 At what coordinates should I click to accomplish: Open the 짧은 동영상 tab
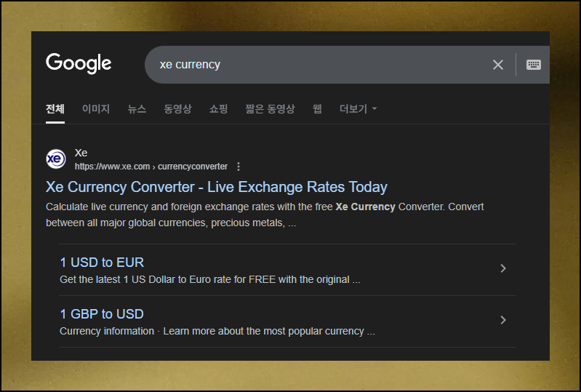270,108
